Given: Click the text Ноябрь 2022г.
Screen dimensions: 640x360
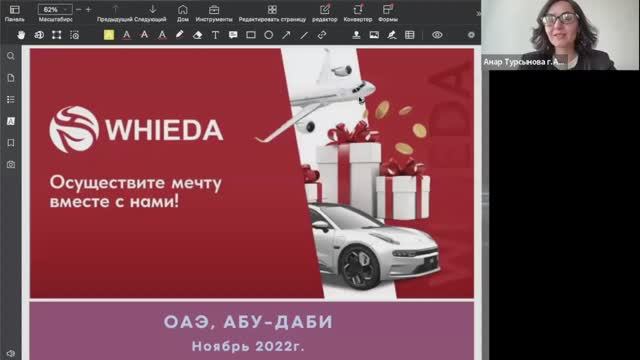Looking at the screenshot, I should coord(248,347).
